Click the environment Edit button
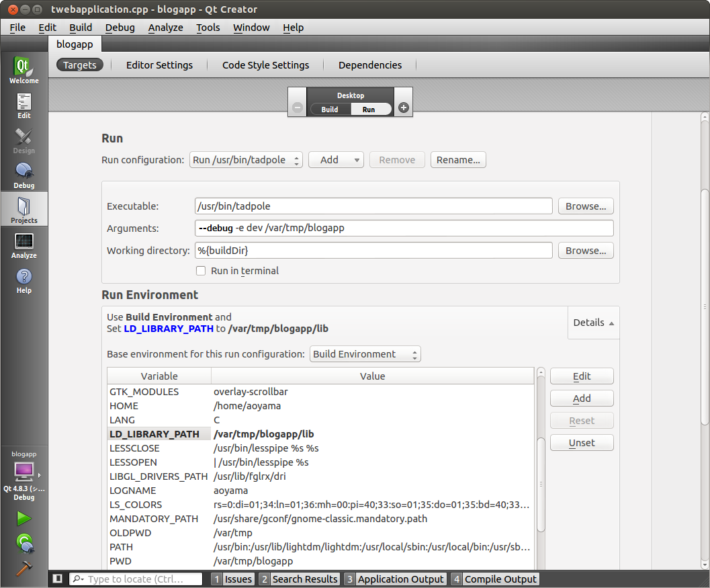 582,376
